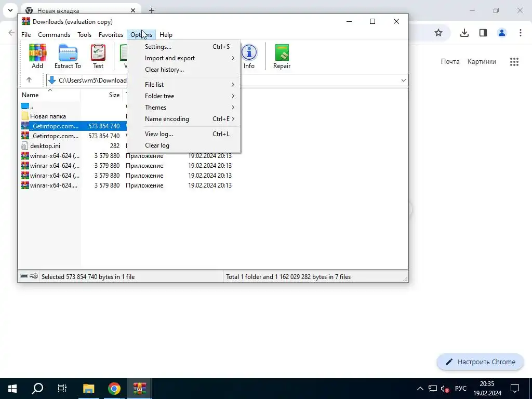Image resolution: width=532 pixels, height=399 pixels.
Task: Open Chrome downloads icon
Action: [464, 33]
